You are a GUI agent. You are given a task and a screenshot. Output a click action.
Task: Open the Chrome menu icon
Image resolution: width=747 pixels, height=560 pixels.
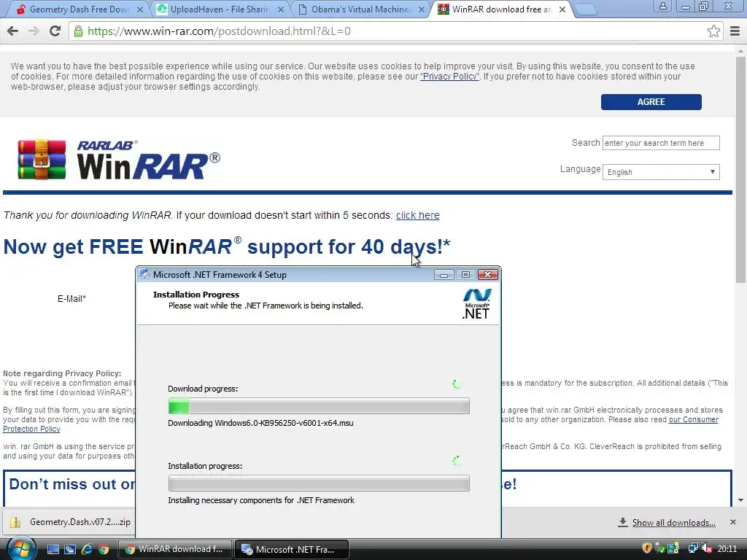(735, 31)
